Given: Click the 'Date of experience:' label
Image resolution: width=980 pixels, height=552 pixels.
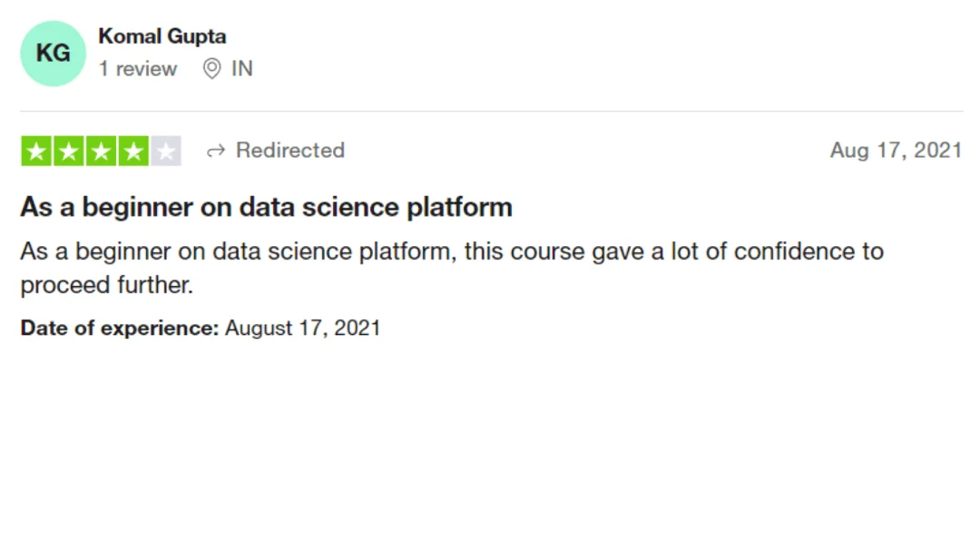Looking at the screenshot, I should click(x=120, y=328).
